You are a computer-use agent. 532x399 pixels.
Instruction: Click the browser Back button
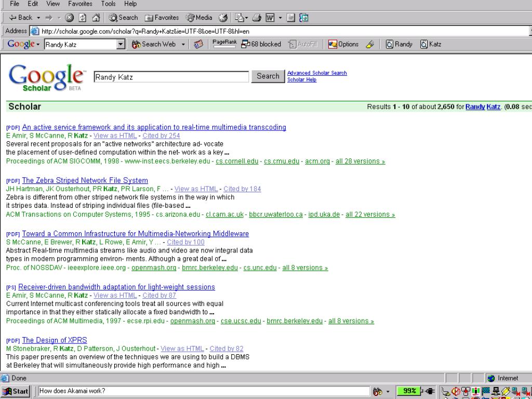pyautogui.click(x=20, y=18)
